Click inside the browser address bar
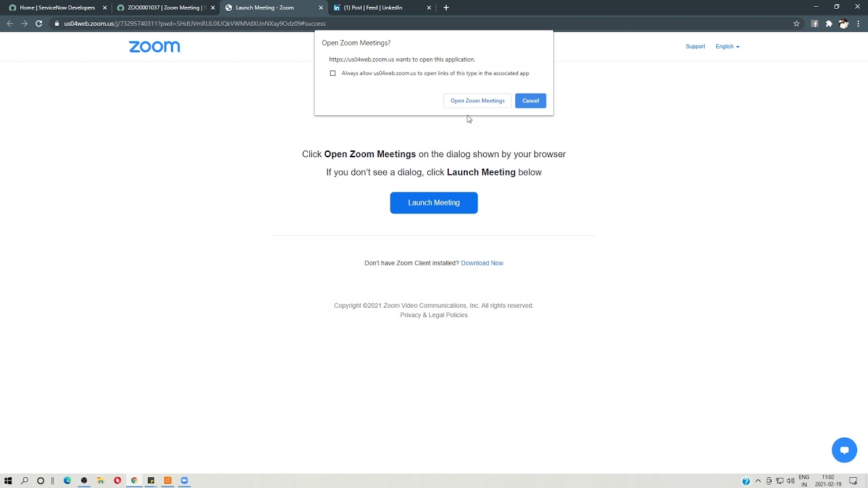This screenshot has width=868, height=488. click(x=271, y=23)
